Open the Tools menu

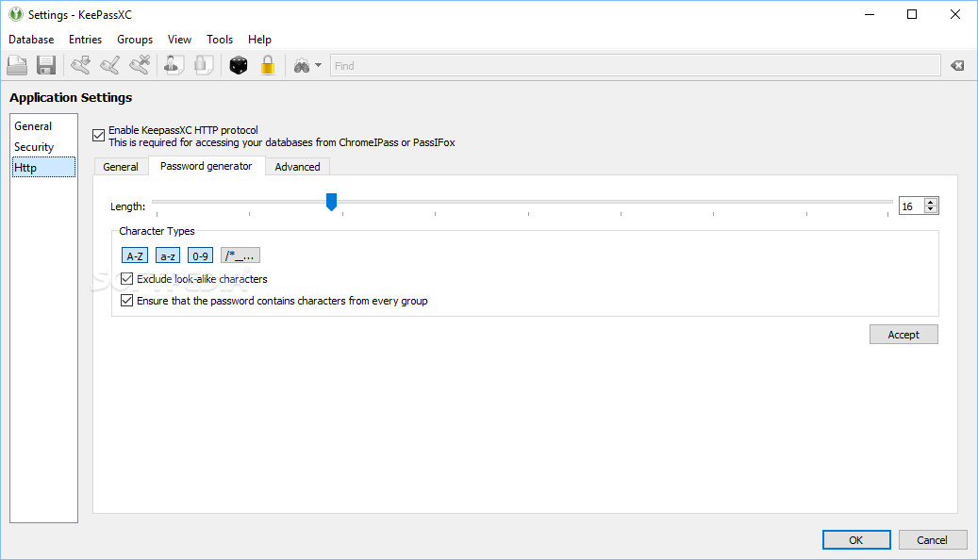pyautogui.click(x=220, y=40)
